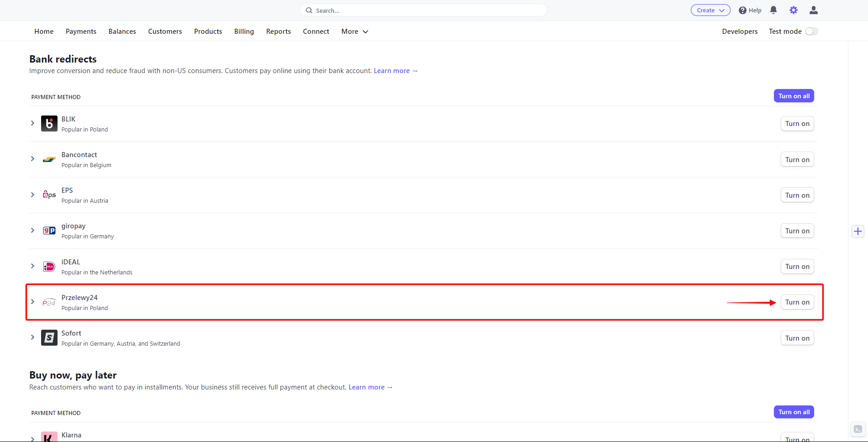Open the console icon at bottom right
868x442 pixels.
coord(857,429)
